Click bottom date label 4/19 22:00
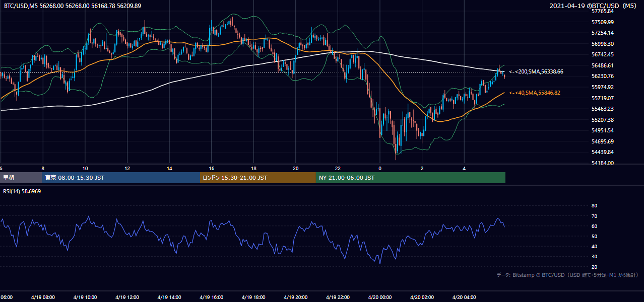Viewport: 644px width, 302px height. 338,297
